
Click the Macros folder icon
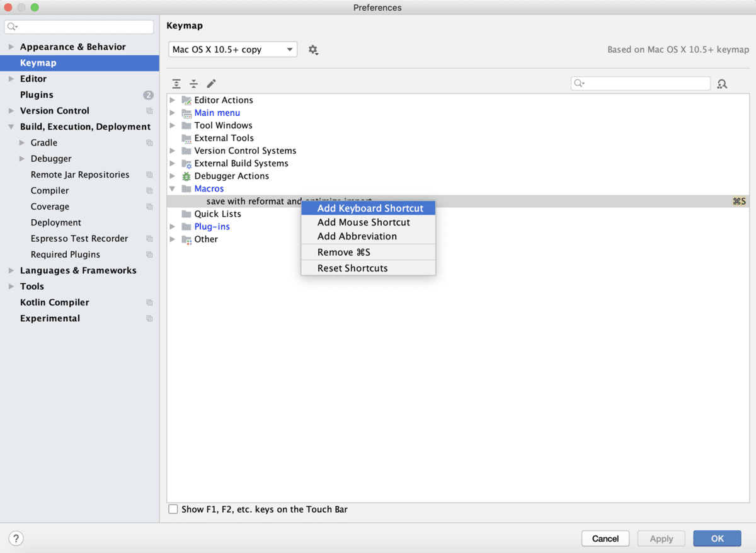[x=186, y=188]
